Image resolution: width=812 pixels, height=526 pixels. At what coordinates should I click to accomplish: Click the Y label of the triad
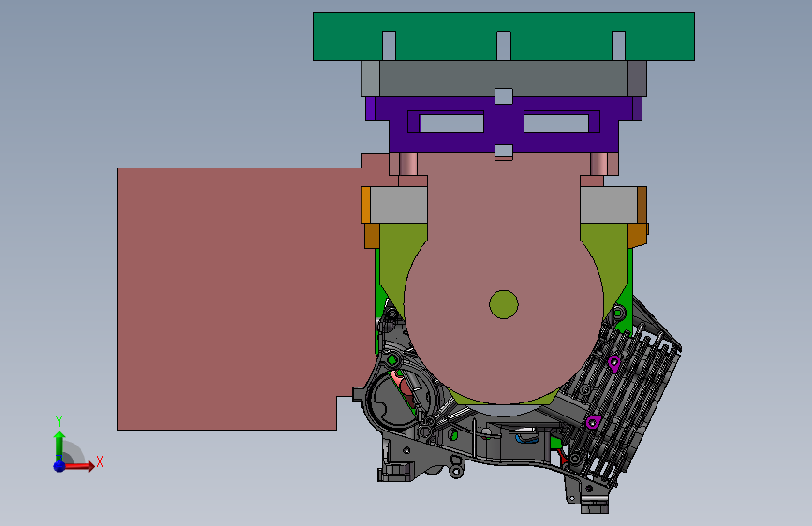pyautogui.click(x=59, y=420)
